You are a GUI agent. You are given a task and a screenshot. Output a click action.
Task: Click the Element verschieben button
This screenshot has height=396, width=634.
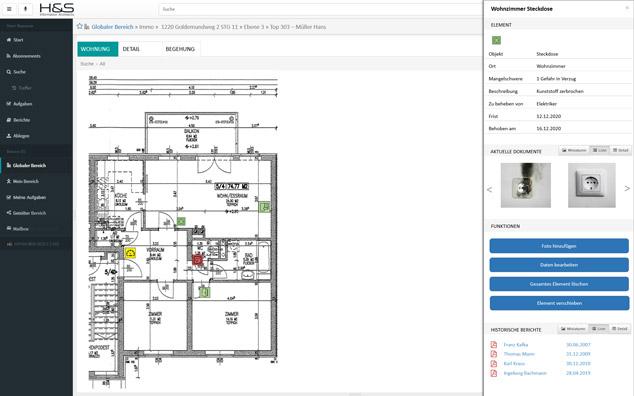559,303
